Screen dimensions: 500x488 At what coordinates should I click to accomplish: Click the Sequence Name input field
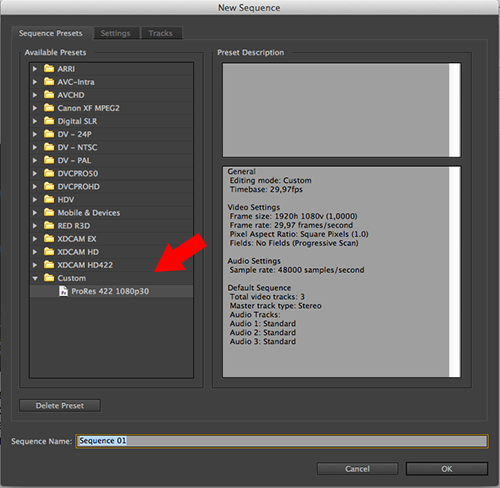tap(282, 441)
